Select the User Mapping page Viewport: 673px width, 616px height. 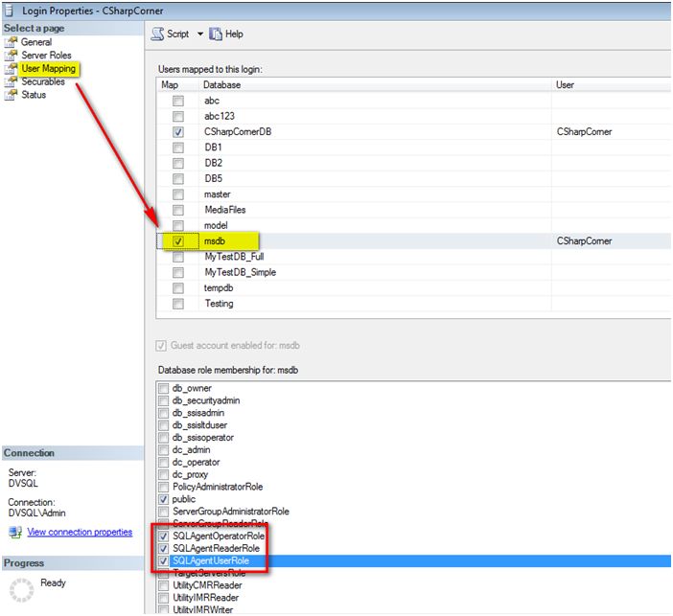[49, 69]
